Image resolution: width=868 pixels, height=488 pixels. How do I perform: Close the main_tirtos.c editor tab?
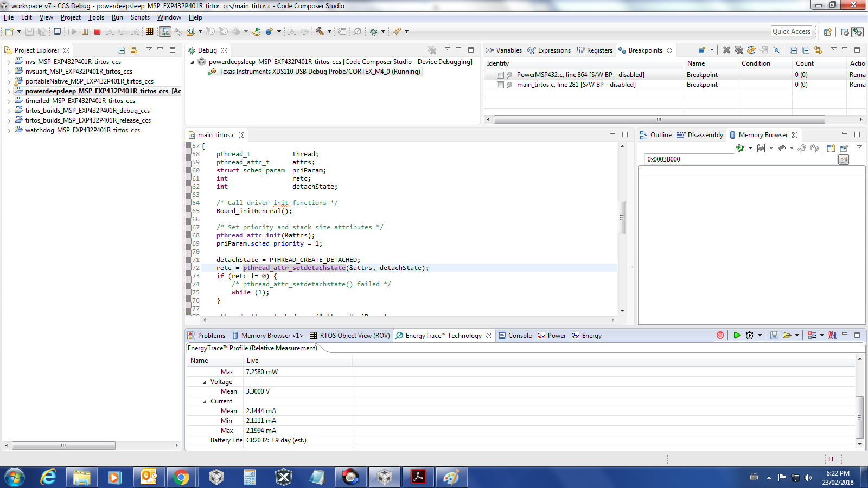click(x=241, y=135)
